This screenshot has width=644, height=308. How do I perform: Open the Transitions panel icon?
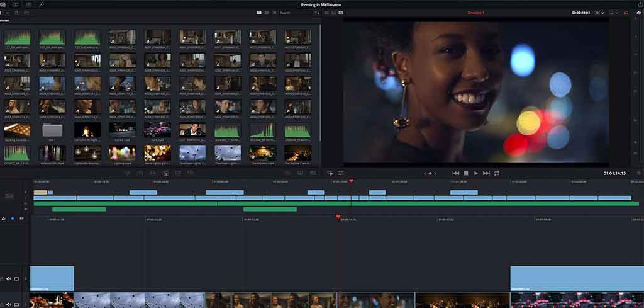click(28, 4)
